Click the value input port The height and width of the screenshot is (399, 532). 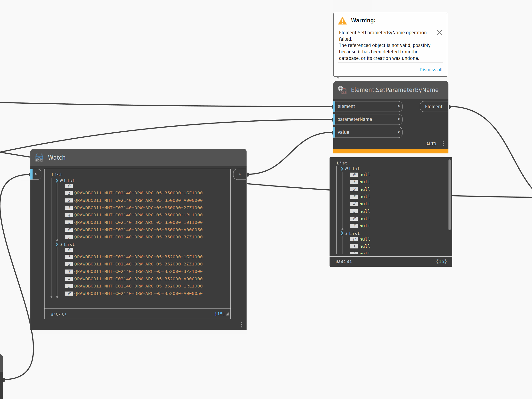368,133
